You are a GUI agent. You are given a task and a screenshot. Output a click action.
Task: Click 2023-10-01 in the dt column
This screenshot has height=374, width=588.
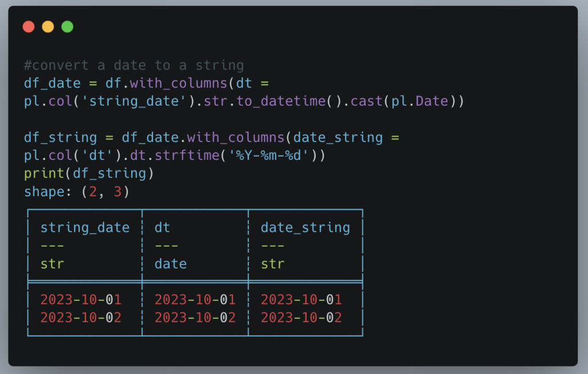195,300
